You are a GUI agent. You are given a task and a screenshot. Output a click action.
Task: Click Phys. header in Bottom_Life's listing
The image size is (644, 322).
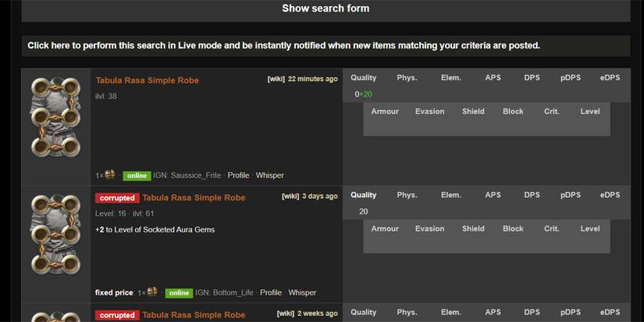coord(407,195)
